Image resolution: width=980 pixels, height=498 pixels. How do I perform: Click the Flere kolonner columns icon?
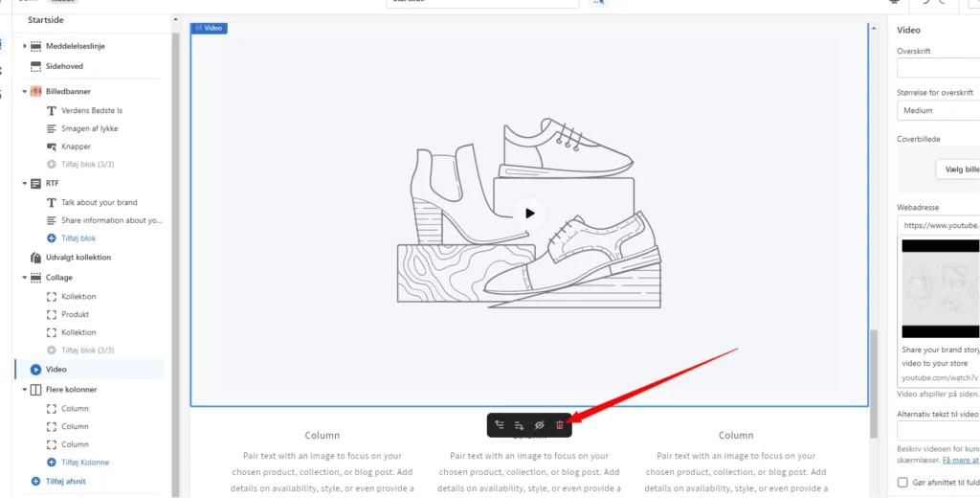point(35,389)
